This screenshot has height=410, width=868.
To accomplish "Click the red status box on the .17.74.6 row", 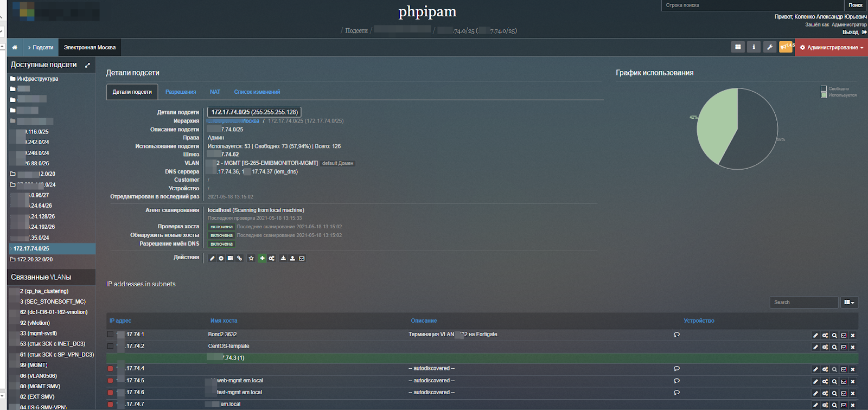I will (x=111, y=393).
